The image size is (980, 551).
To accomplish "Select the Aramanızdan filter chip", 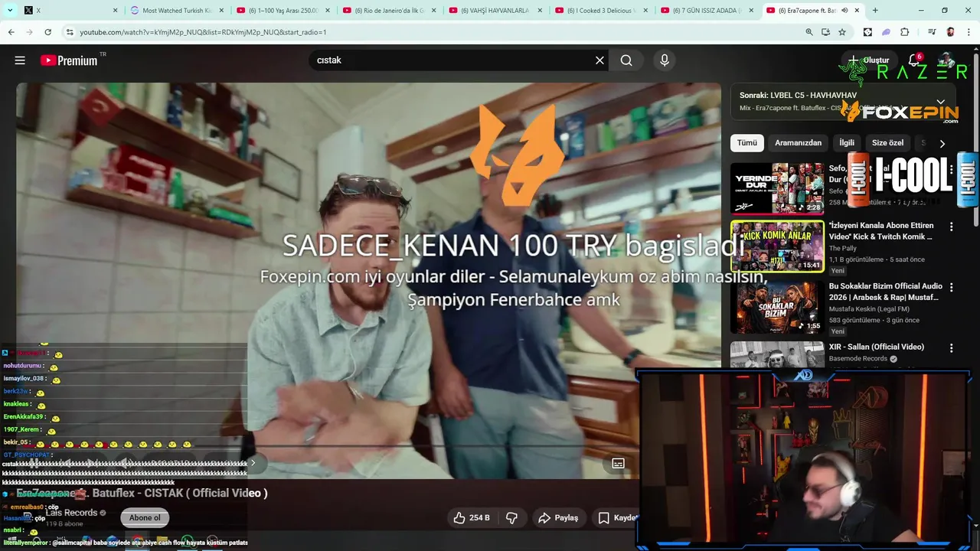I will tap(798, 143).
